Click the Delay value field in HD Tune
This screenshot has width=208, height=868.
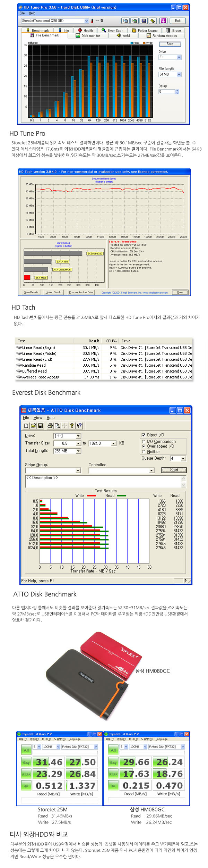point(167,92)
